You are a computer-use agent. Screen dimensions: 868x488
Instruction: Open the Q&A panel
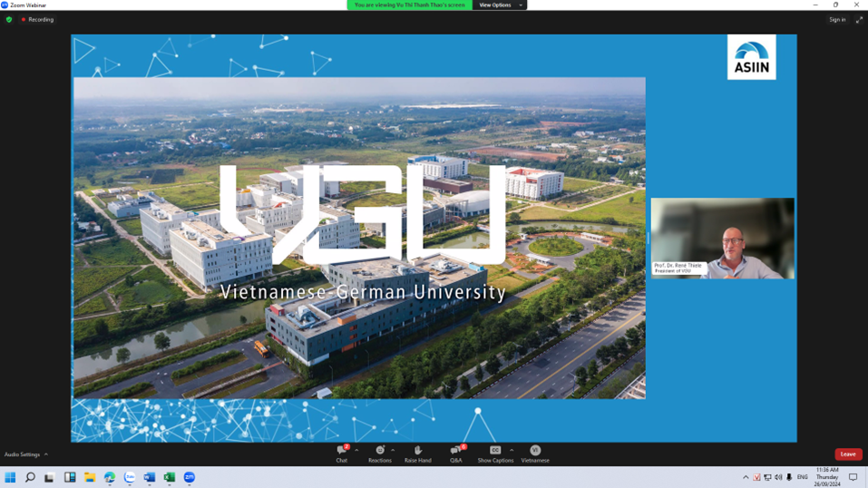(455, 454)
